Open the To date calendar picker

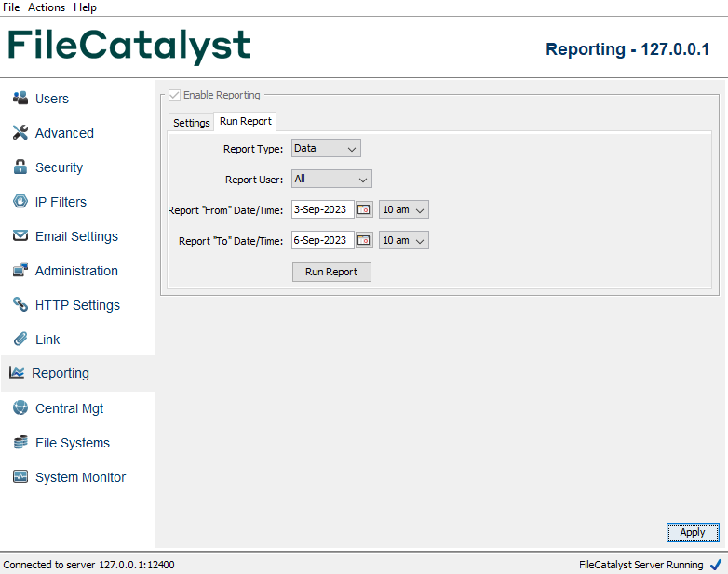coord(364,240)
